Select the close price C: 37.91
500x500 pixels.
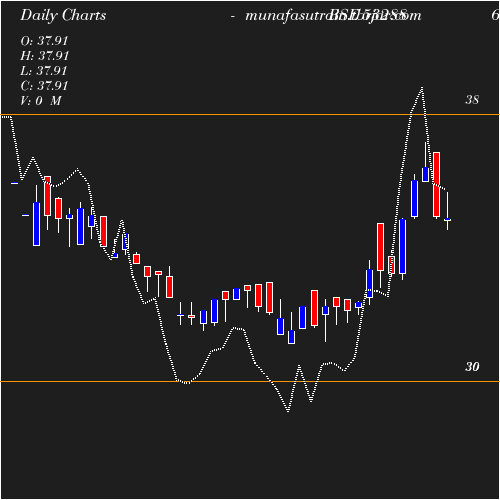coord(44,86)
